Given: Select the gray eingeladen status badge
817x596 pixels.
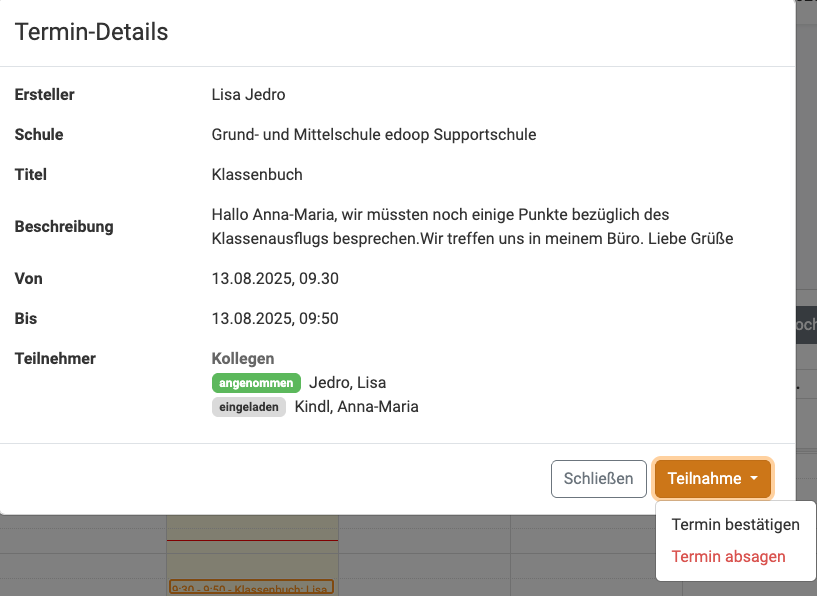Looking at the screenshot, I should pos(249,407).
